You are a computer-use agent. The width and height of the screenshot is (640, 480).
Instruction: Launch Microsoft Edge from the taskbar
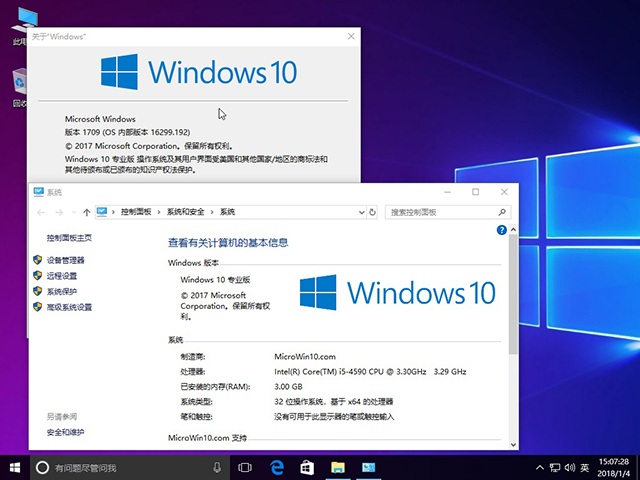tap(277, 468)
